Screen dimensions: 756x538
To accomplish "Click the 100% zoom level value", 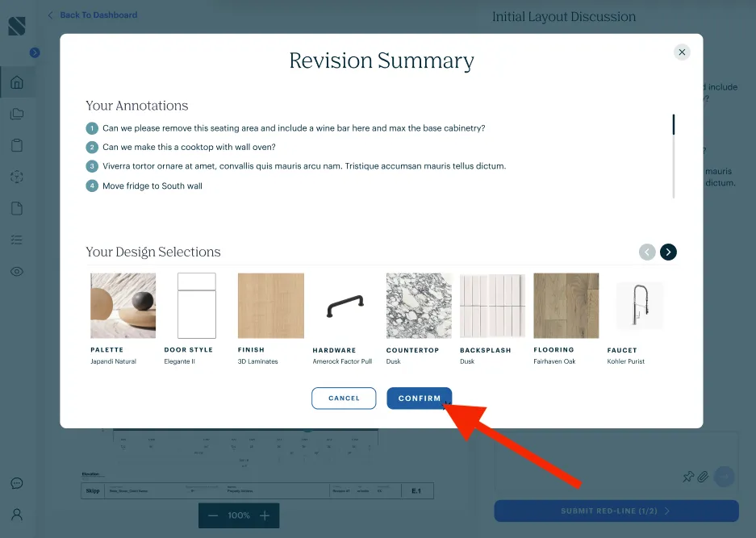I will (x=239, y=515).
